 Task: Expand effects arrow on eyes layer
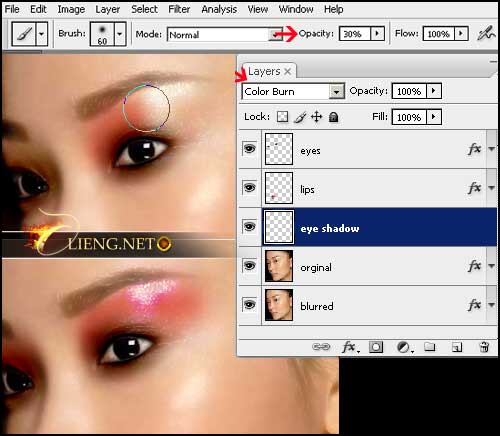[x=491, y=149]
